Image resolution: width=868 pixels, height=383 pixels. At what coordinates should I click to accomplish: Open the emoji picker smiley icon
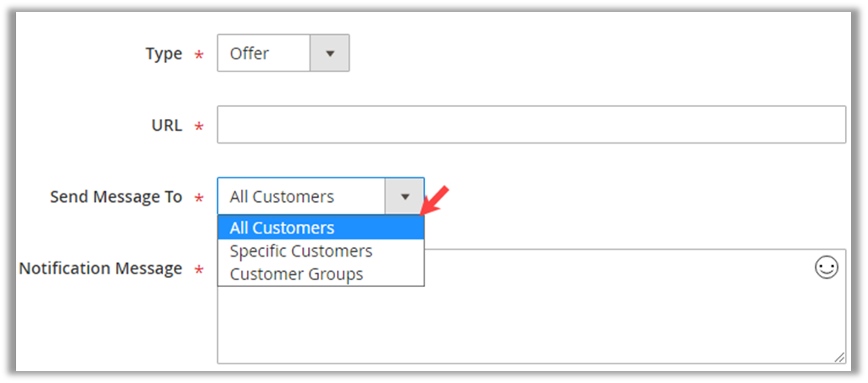826,268
